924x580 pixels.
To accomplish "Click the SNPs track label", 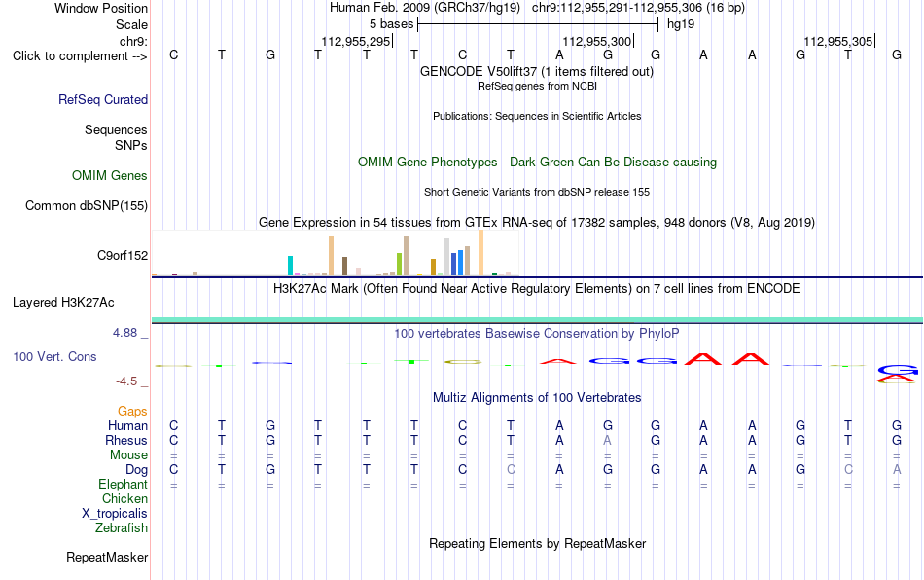I will click(x=131, y=145).
